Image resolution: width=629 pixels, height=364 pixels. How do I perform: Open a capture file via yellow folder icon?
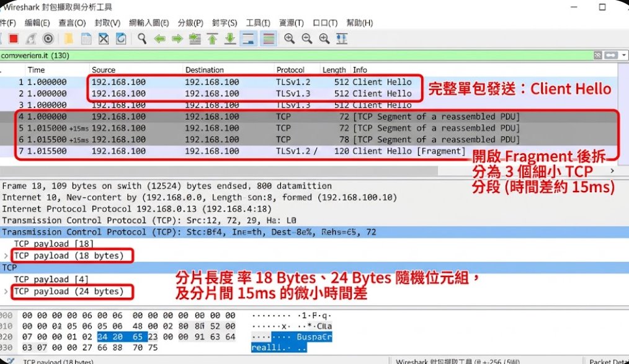69,38
